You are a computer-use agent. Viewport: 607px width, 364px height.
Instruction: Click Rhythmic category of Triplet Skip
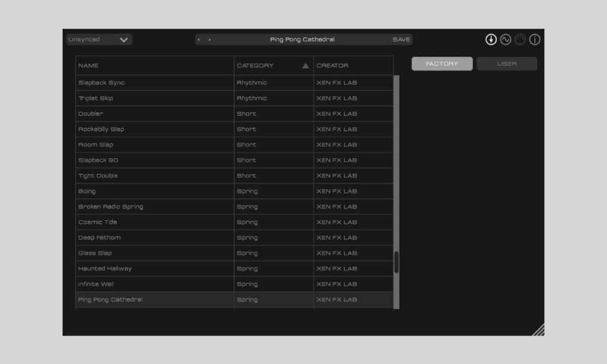pyautogui.click(x=251, y=98)
